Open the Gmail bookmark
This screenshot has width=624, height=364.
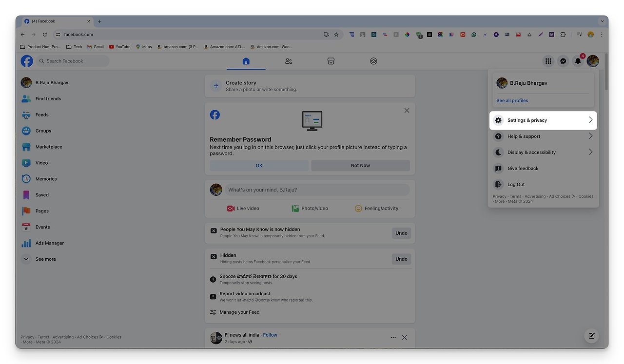tap(96, 47)
